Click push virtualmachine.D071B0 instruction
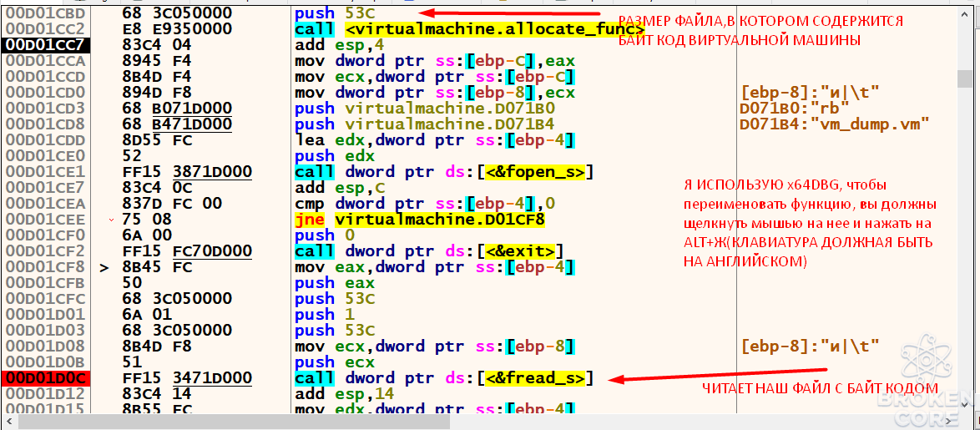The height and width of the screenshot is (430, 980). coord(425,108)
